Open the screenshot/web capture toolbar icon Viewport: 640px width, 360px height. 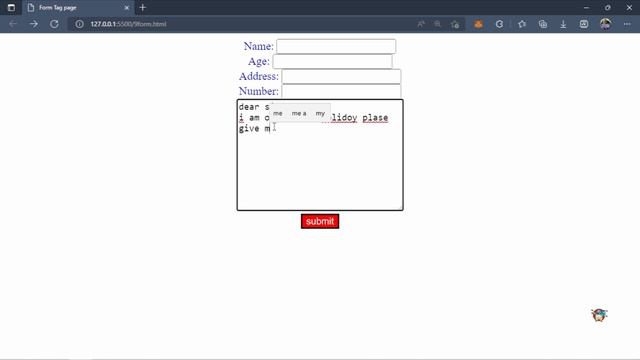pyautogui.click(x=584, y=24)
